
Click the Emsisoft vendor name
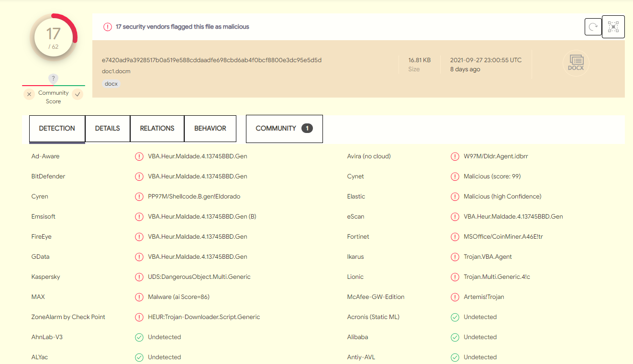(43, 217)
